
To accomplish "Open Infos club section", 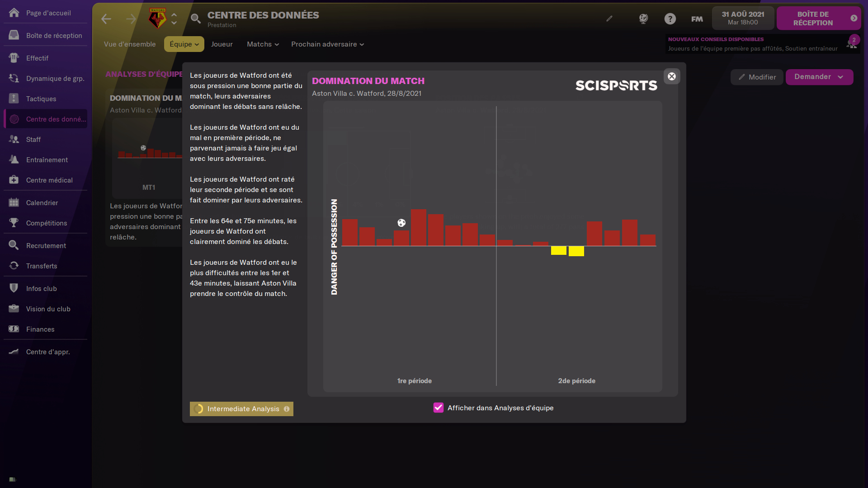I will coord(45,288).
